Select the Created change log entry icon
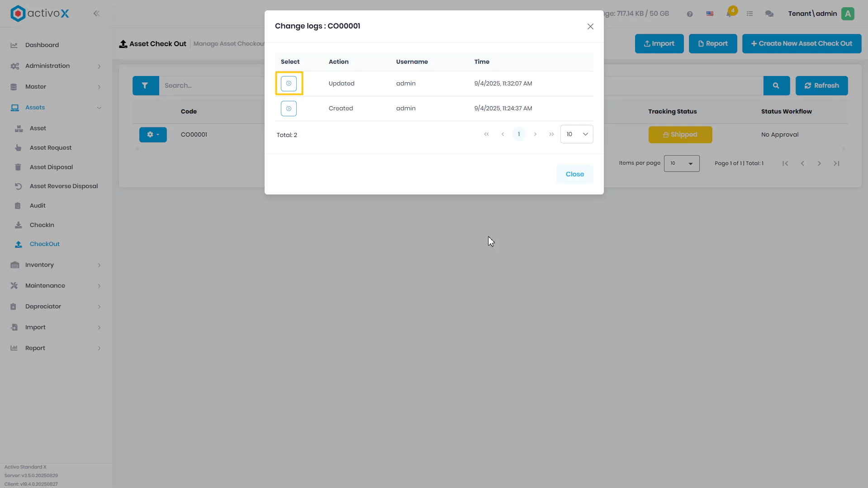The image size is (868, 488). click(x=289, y=109)
